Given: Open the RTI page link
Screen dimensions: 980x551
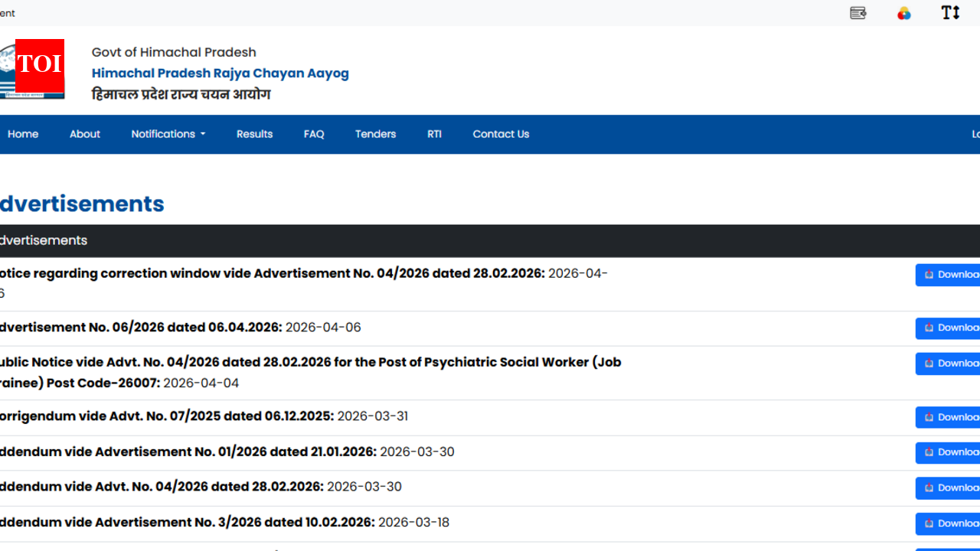Looking at the screenshot, I should [x=434, y=134].
